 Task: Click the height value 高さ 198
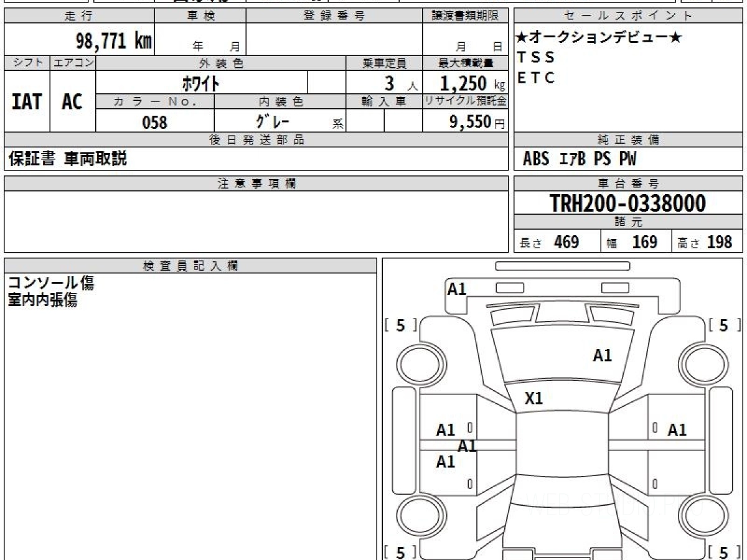(x=705, y=242)
